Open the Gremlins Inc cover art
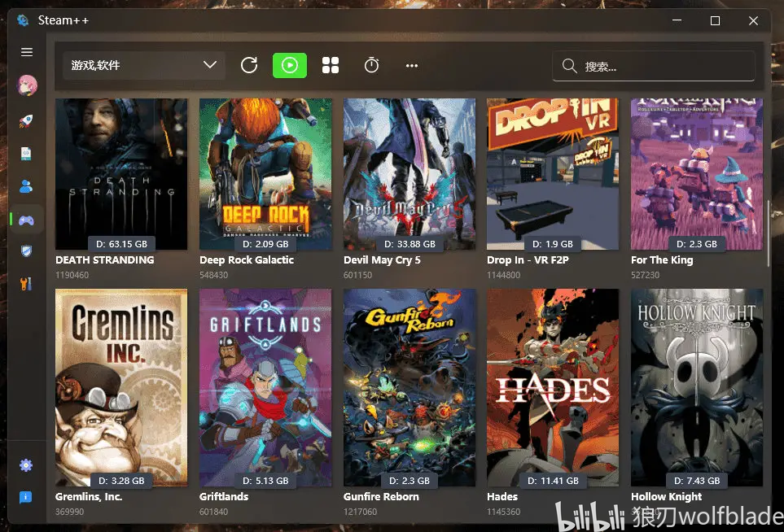784x532 pixels. (121, 388)
